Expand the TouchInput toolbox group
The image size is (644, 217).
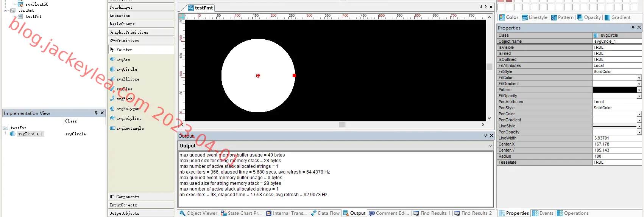tap(141, 7)
